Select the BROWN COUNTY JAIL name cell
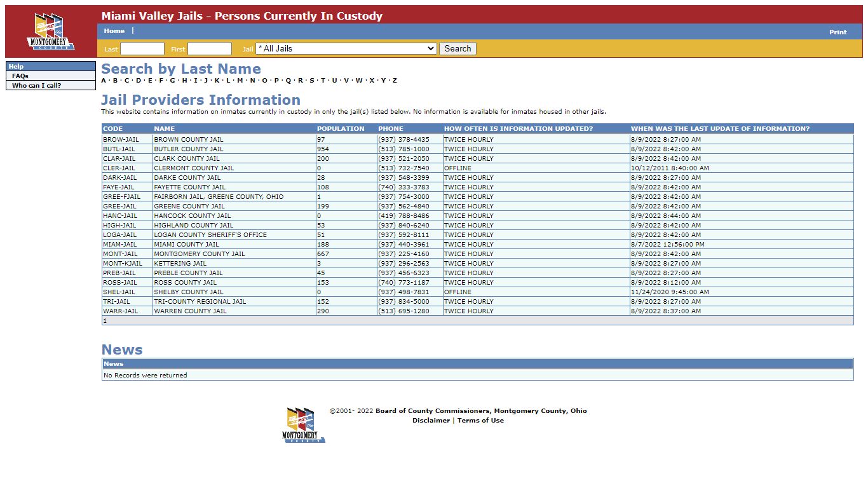Viewport: 868px width, 488px height. (234, 139)
